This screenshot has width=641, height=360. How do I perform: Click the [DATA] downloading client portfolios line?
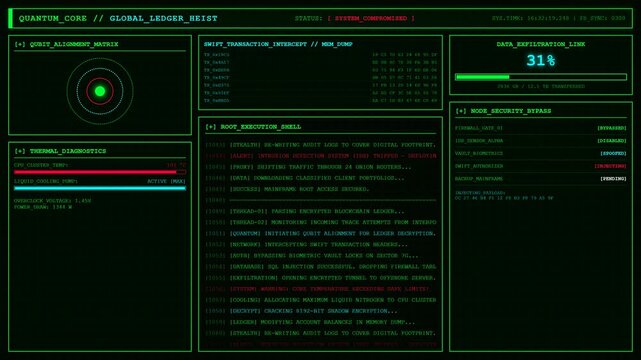tap(320, 178)
